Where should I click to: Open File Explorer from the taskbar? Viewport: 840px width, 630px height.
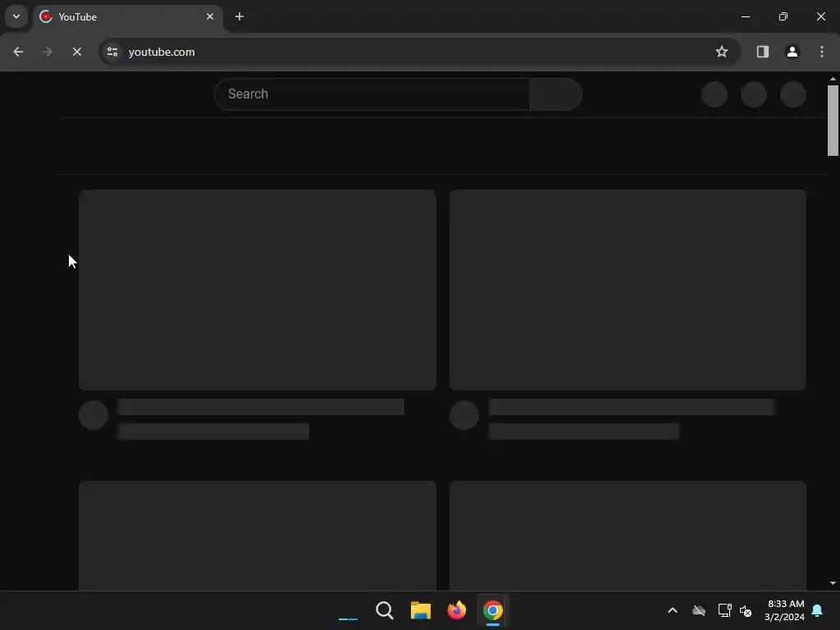[421, 610]
